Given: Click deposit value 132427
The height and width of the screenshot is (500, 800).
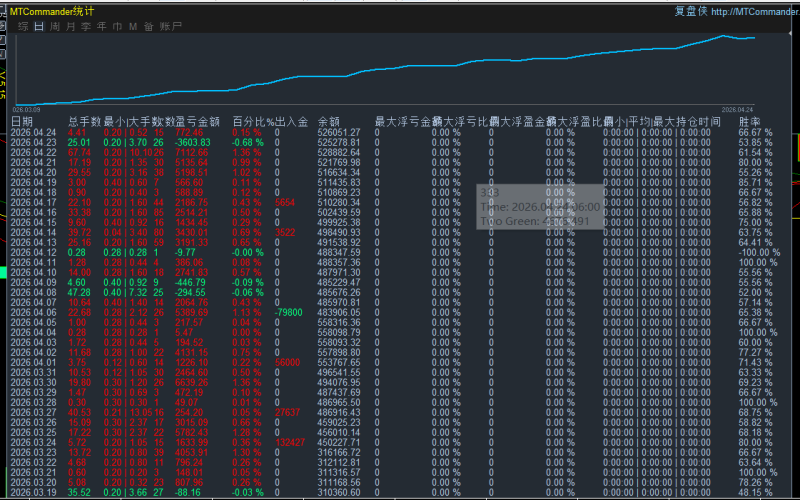Looking at the screenshot, I should tap(290, 443).
